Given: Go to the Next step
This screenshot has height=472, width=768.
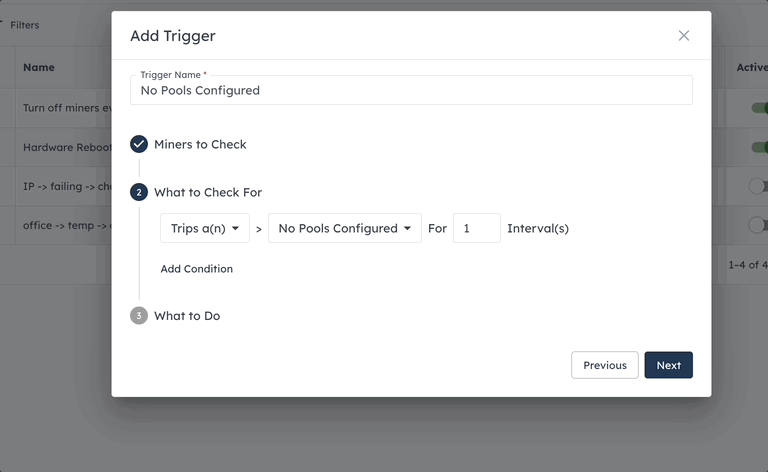Looking at the screenshot, I should pos(669,365).
